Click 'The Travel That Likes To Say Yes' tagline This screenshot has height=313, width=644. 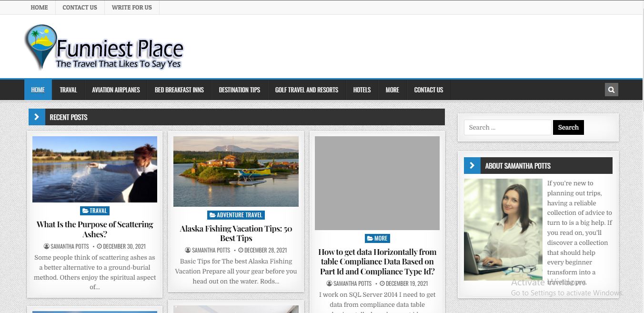coord(119,64)
